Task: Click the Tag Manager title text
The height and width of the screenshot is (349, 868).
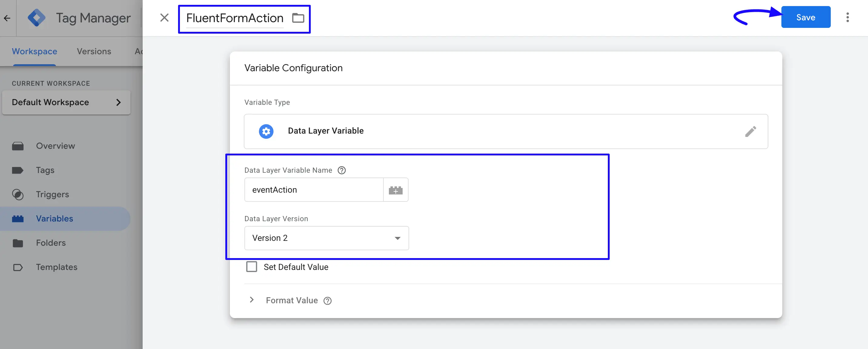Action: click(x=93, y=18)
